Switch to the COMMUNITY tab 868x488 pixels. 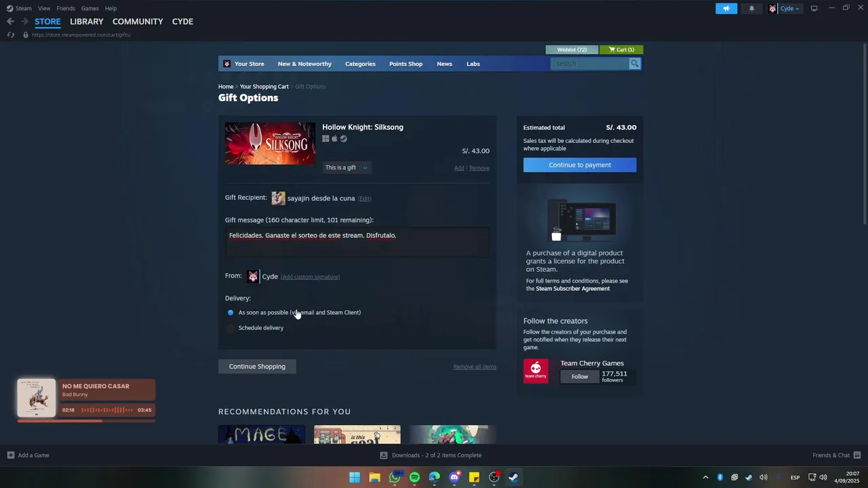tap(138, 22)
